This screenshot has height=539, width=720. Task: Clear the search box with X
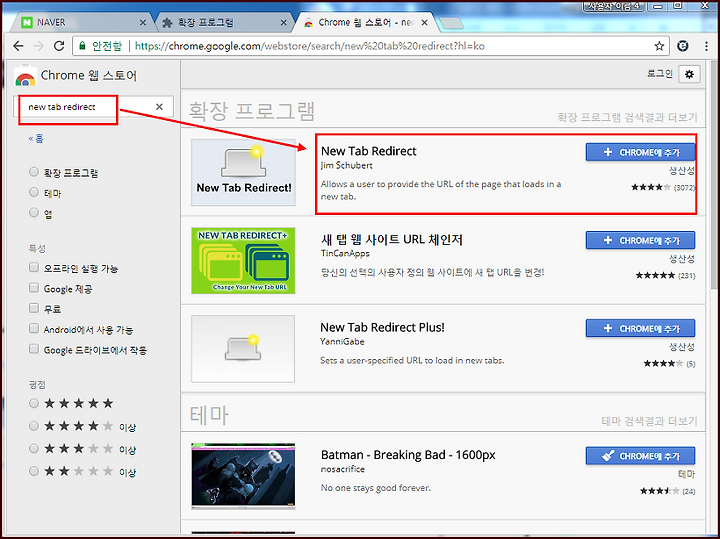point(159,107)
